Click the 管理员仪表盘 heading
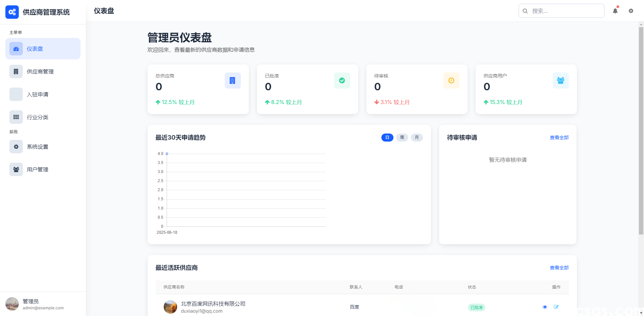Image resolution: width=644 pixels, height=316 pixels. pyautogui.click(x=179, y=38)
